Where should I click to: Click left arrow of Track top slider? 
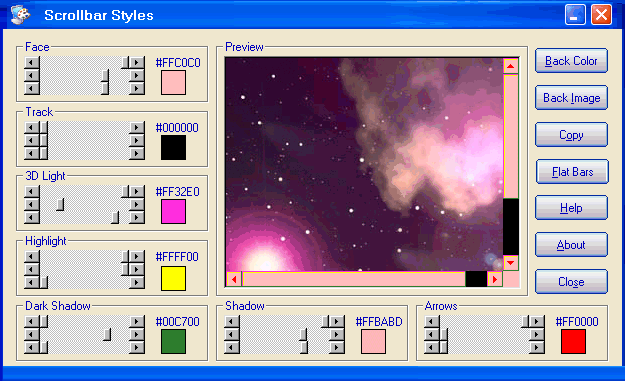[32, 128]
